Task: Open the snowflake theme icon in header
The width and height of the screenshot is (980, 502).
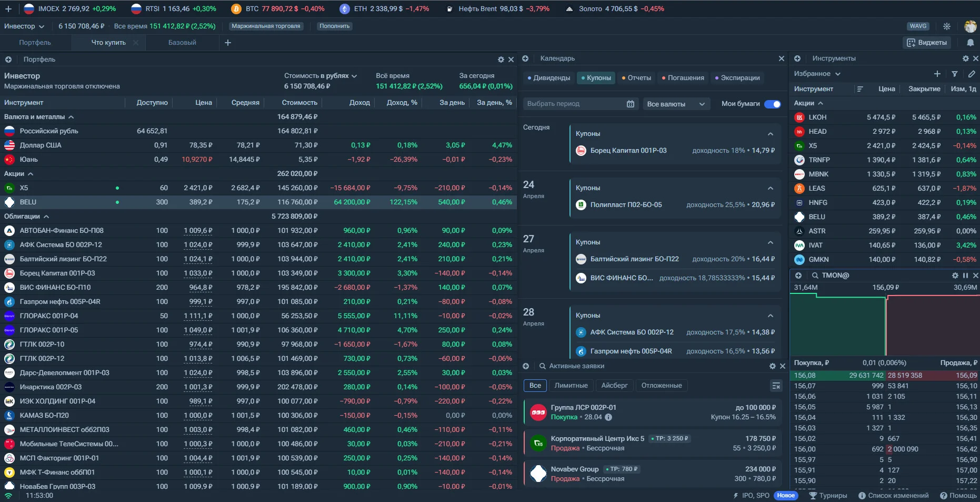Action: coord(947,26)
